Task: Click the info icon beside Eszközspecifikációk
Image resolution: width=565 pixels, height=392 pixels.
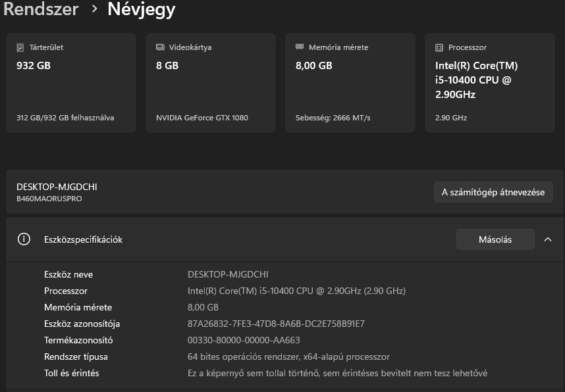Action: 24,239
